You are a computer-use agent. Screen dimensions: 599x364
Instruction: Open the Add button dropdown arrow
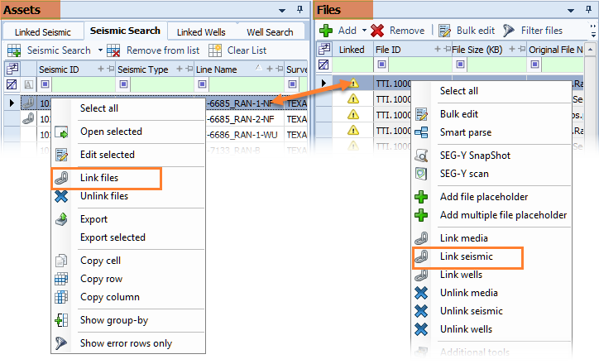(364, 30)
